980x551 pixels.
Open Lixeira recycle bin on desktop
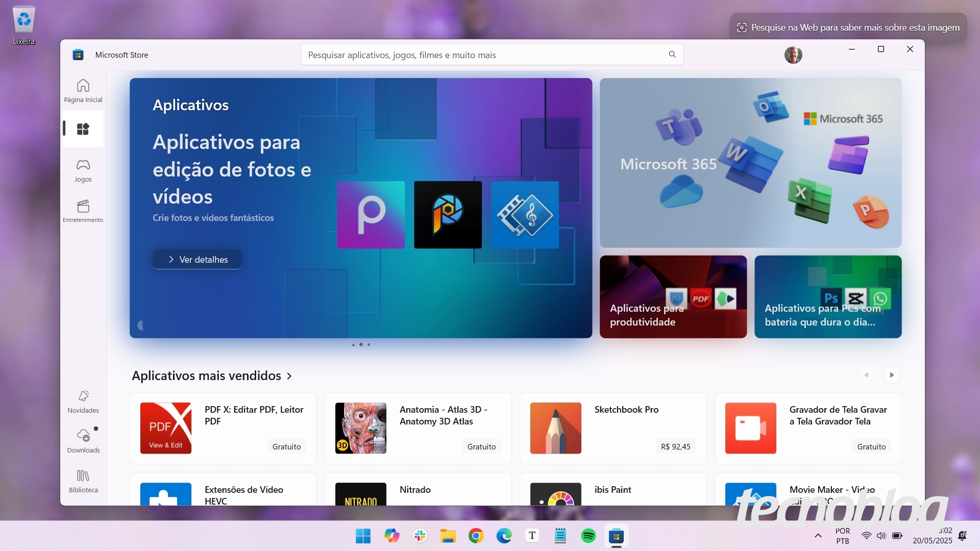tap(23, 26)
